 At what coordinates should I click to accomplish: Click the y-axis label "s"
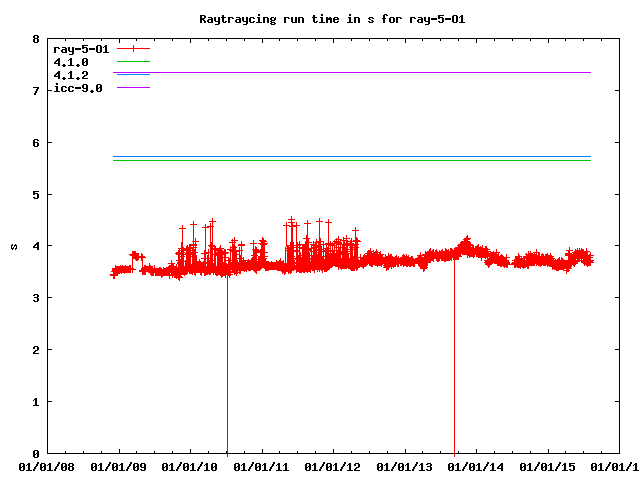point(13,246)
